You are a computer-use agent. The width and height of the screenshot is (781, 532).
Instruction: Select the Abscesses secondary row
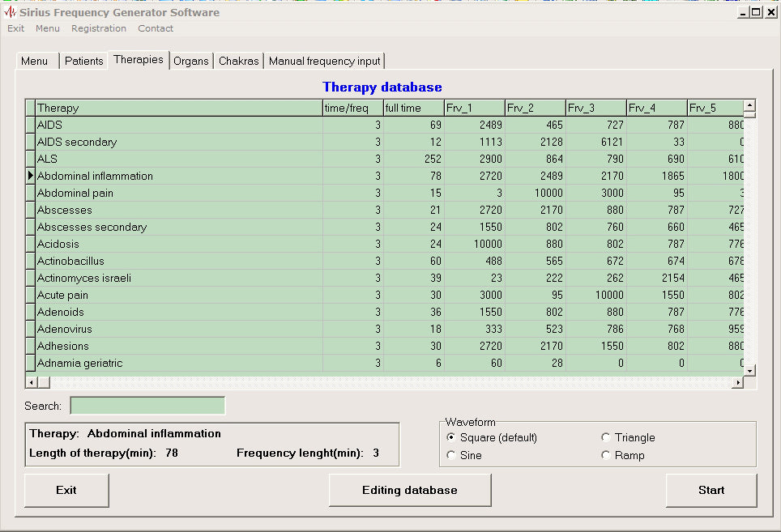point(385,227)
